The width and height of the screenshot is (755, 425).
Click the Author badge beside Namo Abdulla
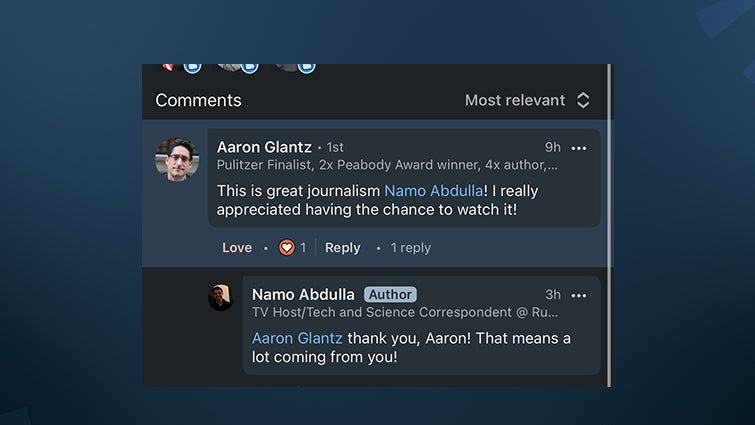point(390,294)
